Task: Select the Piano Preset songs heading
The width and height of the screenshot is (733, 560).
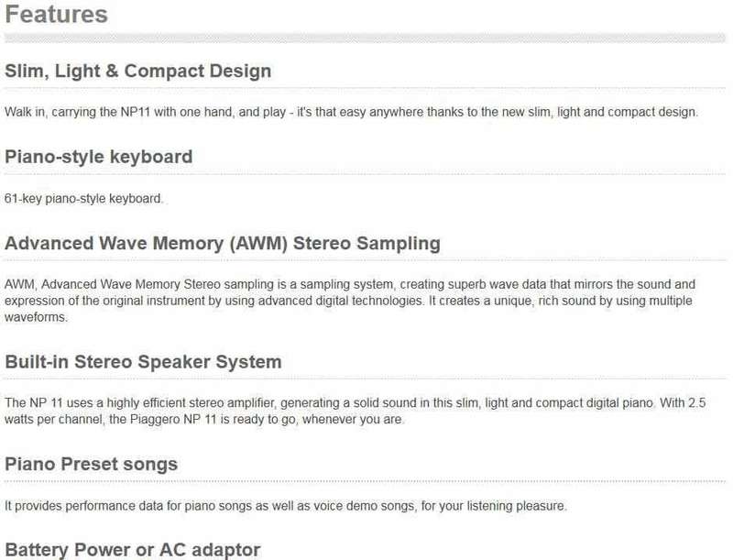Action: (91, 464)
